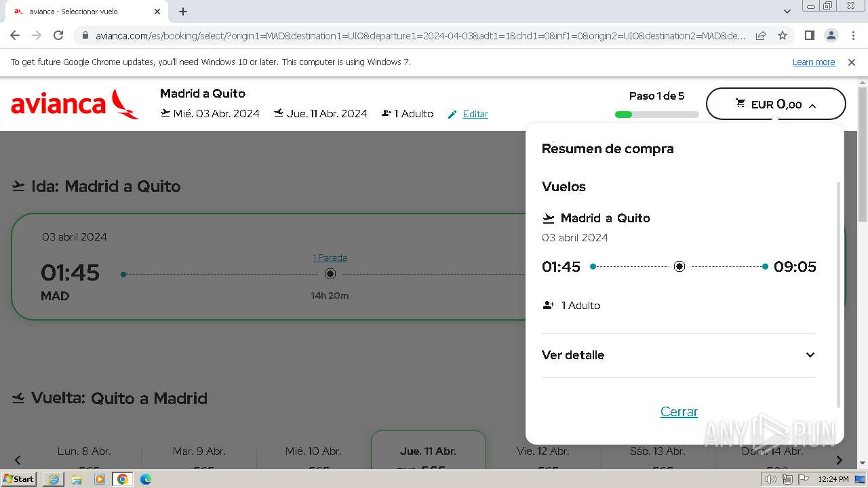
Task: Open Internet Explorer from taskbar
Action: pos(54,479)
